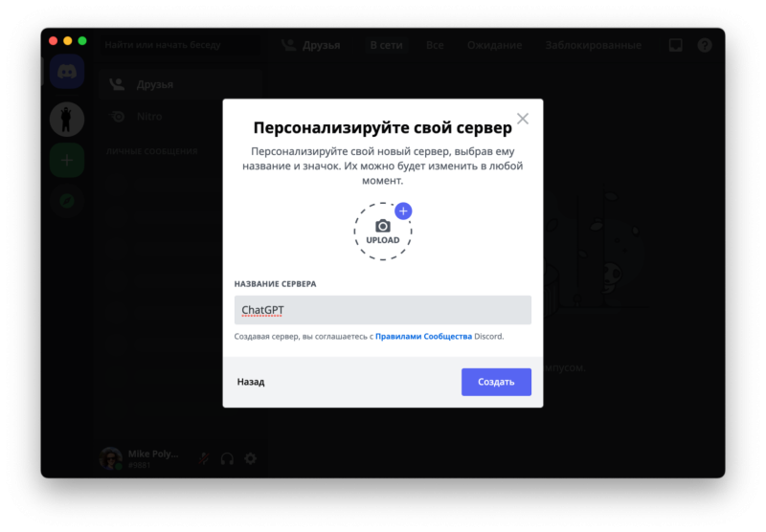Open Discord home direct messages icon

67,72
